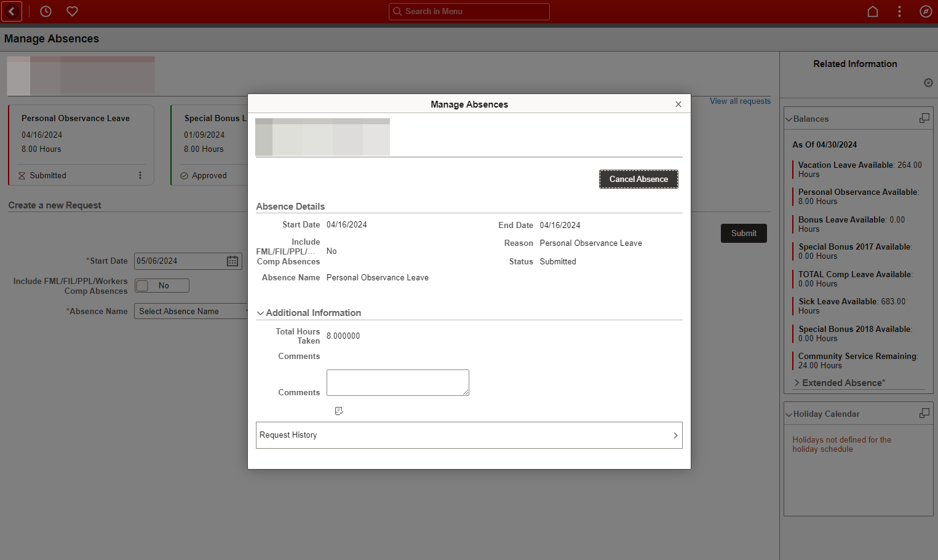
Task: Open Related Information settings gear
Action: click(928, 82)
